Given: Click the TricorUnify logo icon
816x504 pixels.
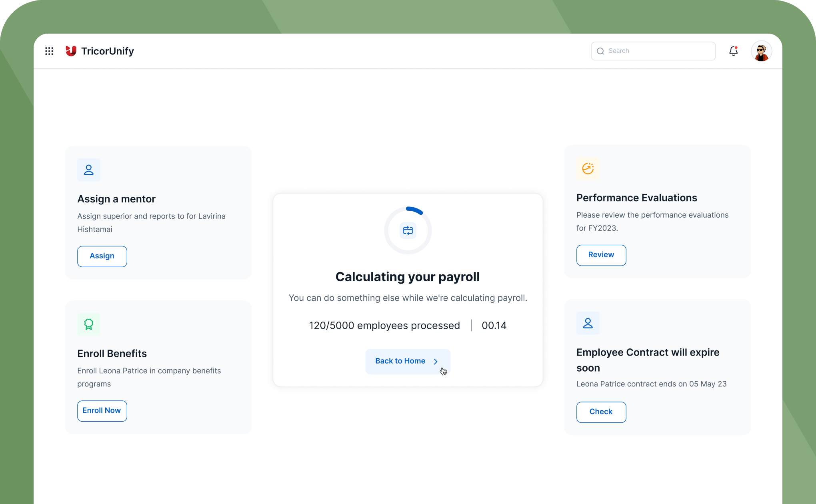Looking at the screenshot, I should pyautogui.click(x=70, y=51).
